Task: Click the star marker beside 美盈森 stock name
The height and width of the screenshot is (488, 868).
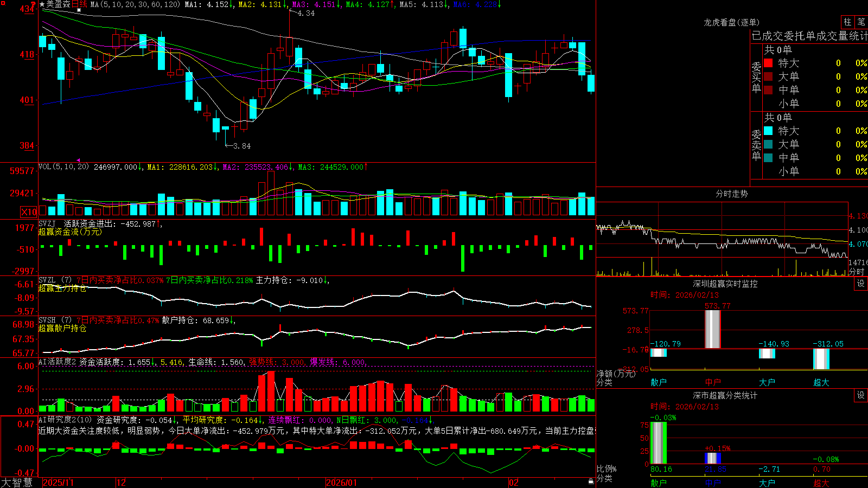Action: 42,4
